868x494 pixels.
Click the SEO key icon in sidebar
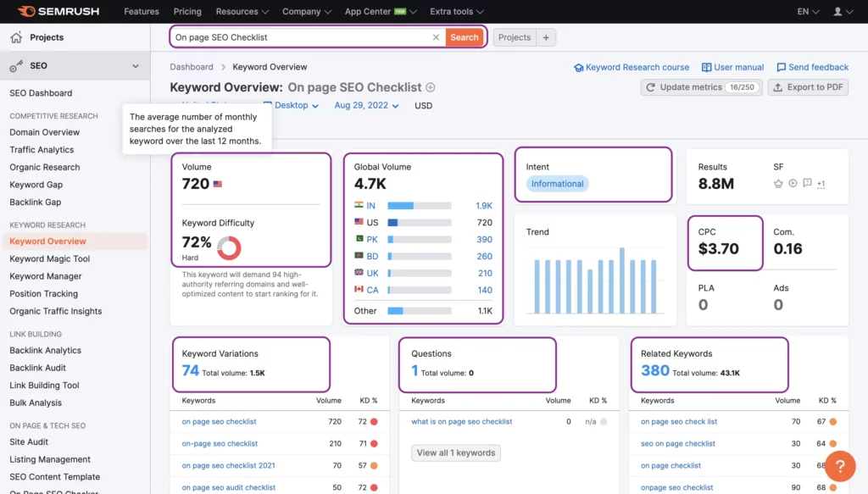16,66
